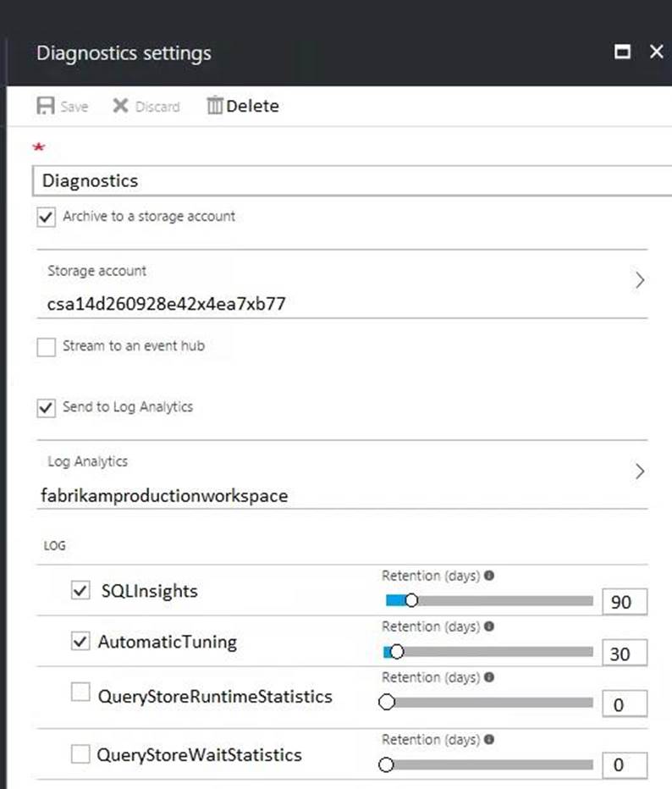Click the Save disk icon
The height and width of the screenshot is (789, 672).
[x=46, y=107]
